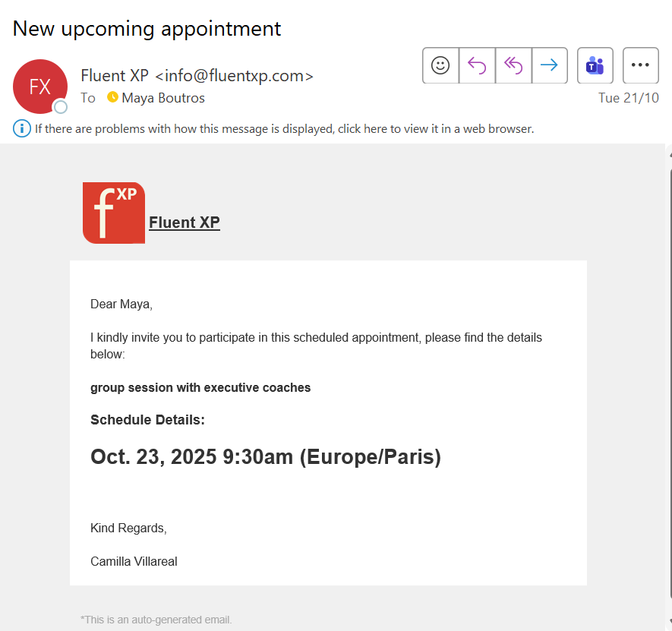This screenshot has width=672, height=631.
Task: Open recipient Maya Boutros contact card
Action: pos(162,98)
